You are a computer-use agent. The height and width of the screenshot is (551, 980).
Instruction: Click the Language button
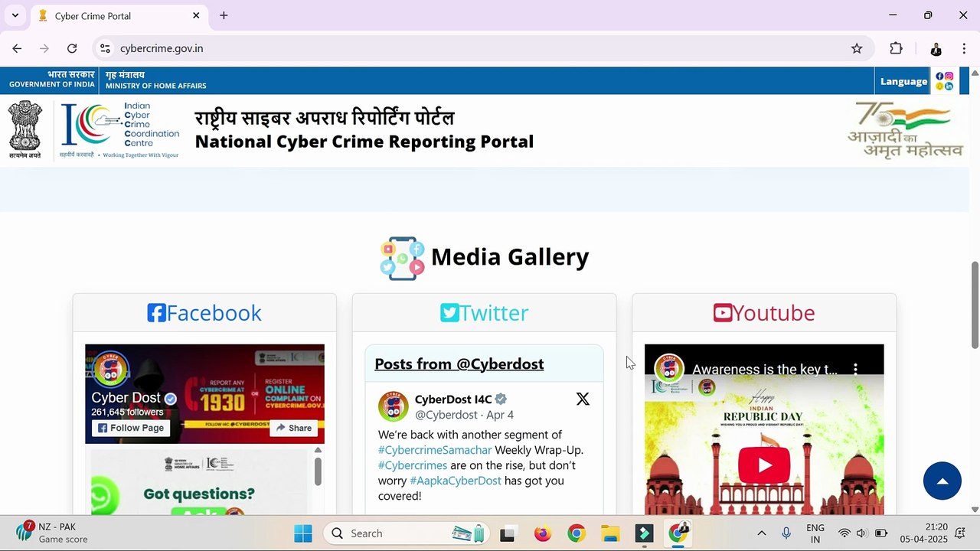[903, 81]
